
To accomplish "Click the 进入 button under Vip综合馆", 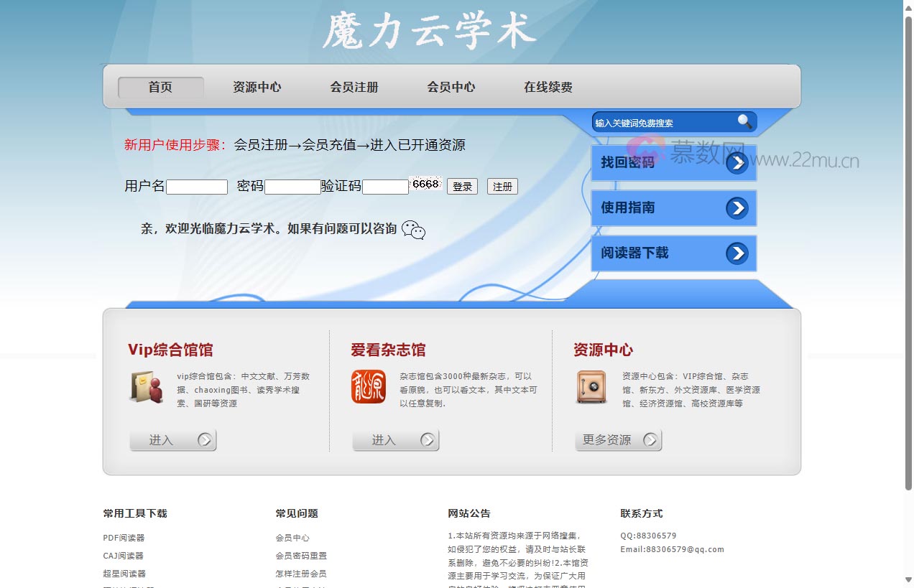I will point(172,440).
